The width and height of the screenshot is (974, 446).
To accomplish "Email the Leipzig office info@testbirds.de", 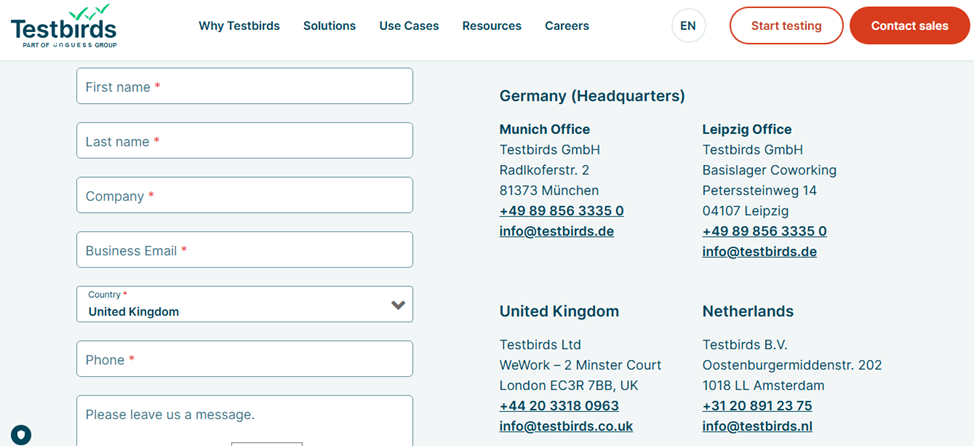I will [x=760, y=252].
